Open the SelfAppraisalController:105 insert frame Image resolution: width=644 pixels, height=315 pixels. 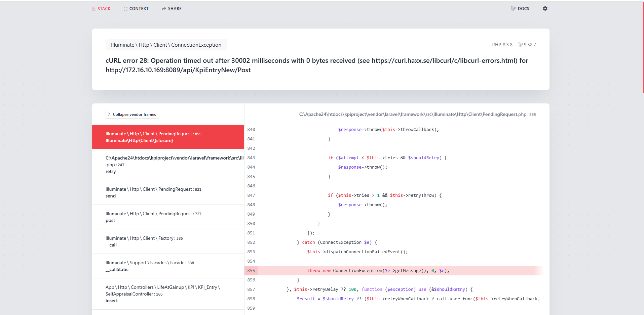tap(168, 294)
